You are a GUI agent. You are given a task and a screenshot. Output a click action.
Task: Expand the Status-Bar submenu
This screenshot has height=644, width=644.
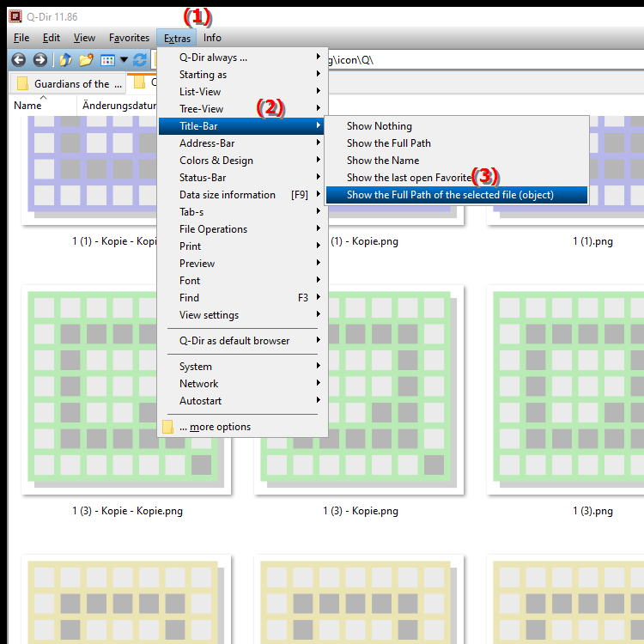pos(243,178)
